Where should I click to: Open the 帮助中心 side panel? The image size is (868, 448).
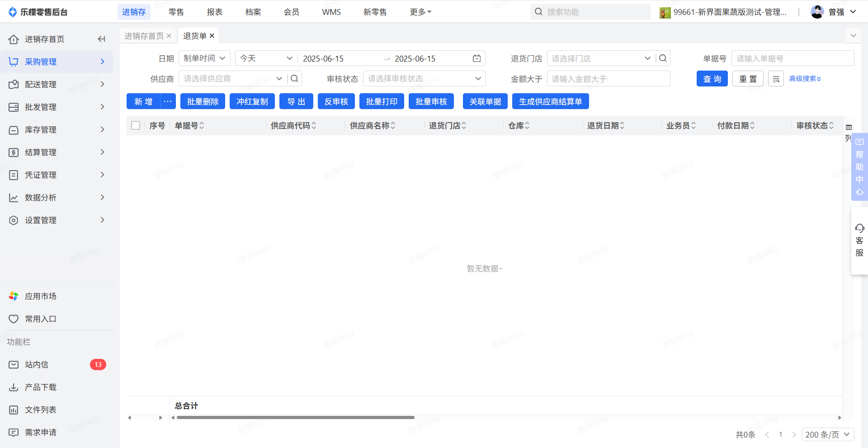click(x=859, y=167)
